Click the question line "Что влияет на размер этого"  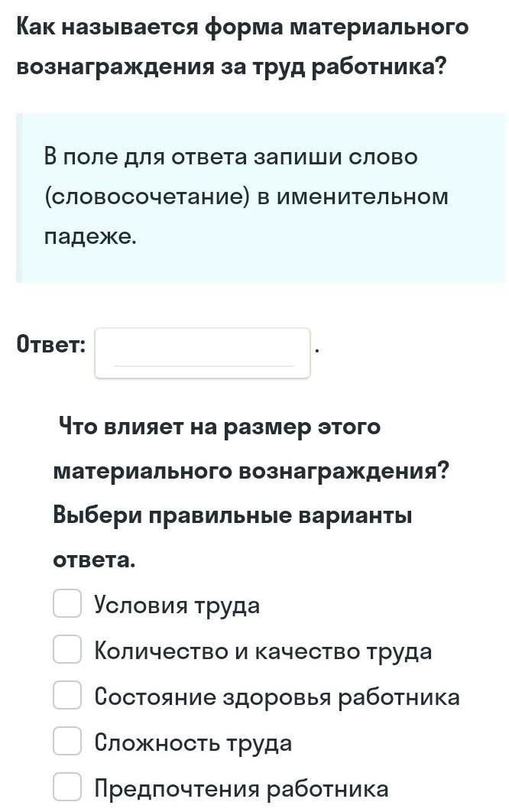tap(219, 426)
